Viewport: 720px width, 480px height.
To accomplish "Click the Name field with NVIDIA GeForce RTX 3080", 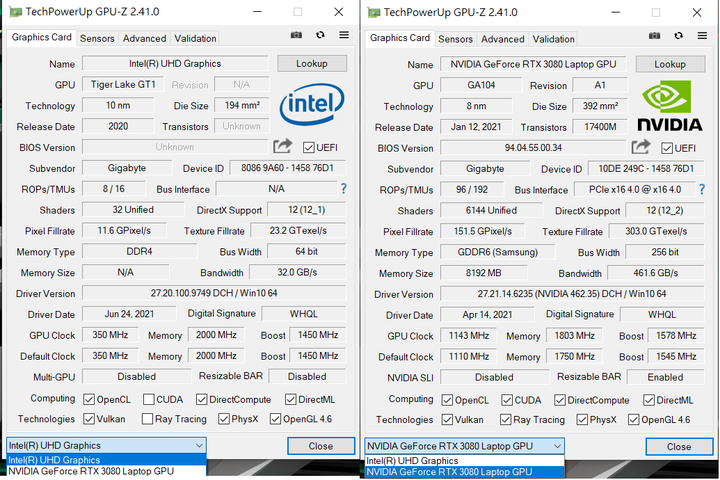I will (533, 64).
